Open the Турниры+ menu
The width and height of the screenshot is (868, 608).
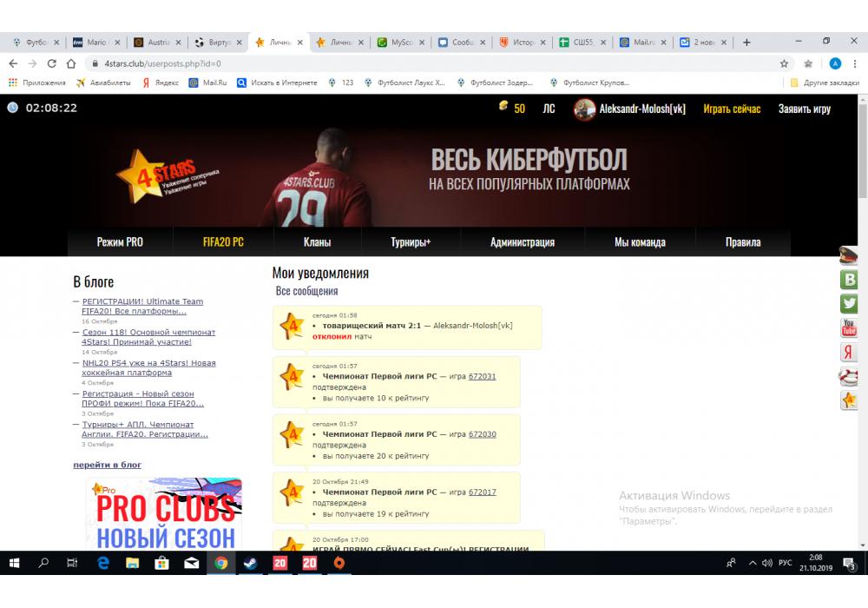coord(411,242)
